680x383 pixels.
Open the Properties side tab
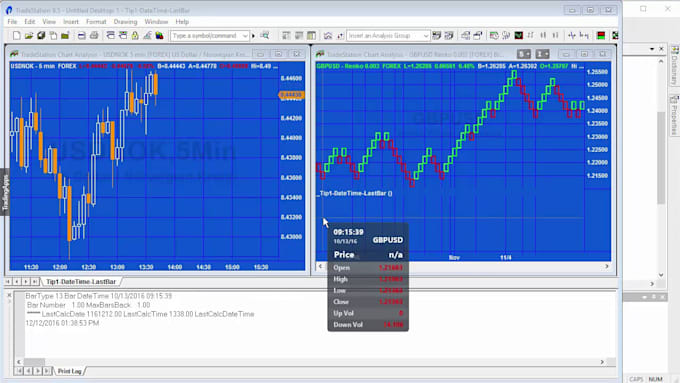674,115
